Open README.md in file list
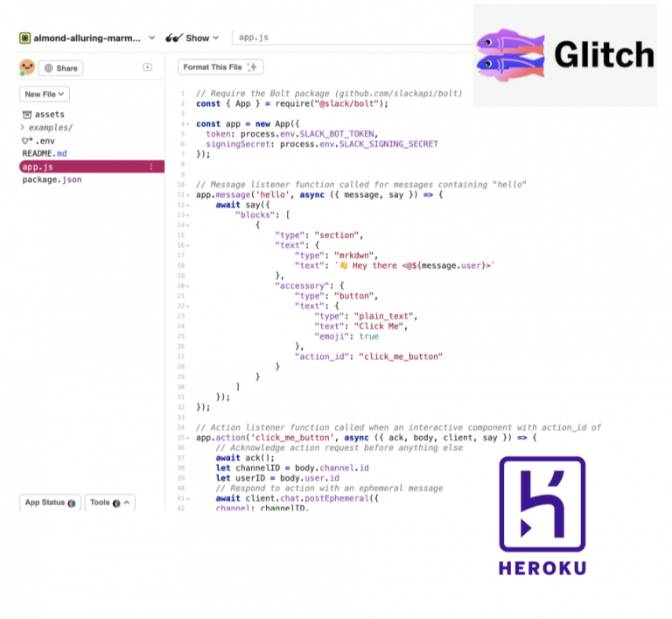672x619 pixels. click(x=45, y=153)
